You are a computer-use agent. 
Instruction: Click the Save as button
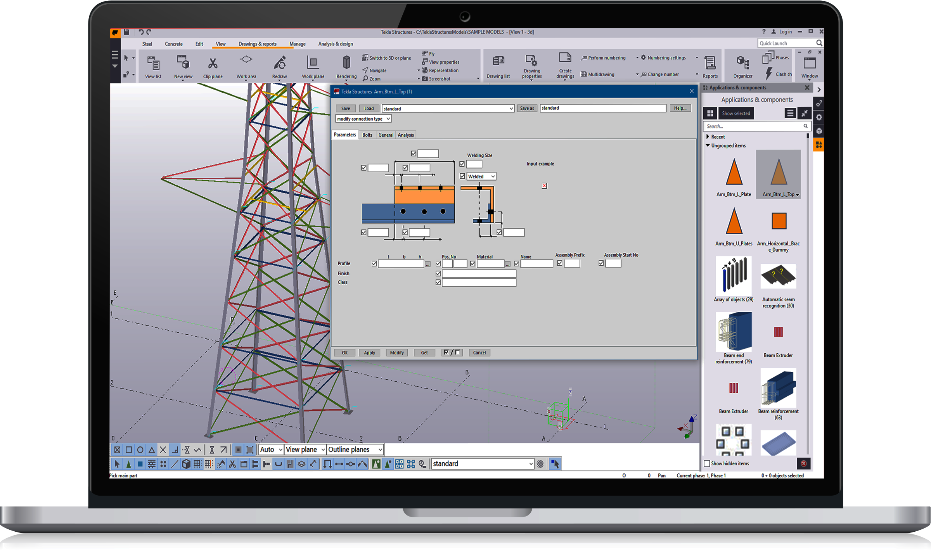tap(527, 109)
